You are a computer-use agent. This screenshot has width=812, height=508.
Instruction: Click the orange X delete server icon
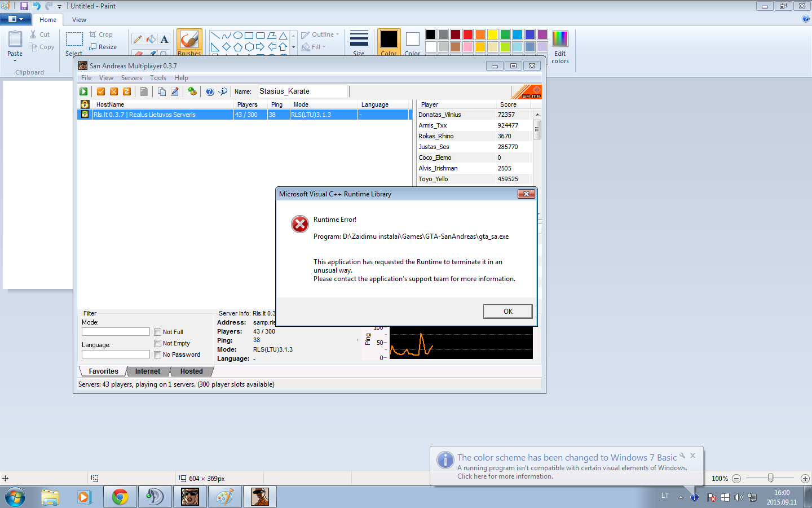114,91
